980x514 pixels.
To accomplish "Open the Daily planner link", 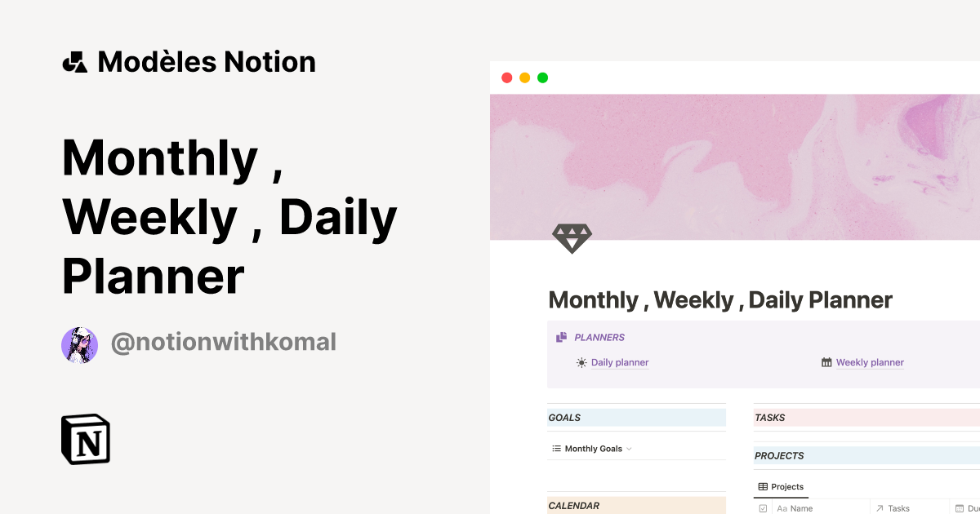I will coord(619,362).
